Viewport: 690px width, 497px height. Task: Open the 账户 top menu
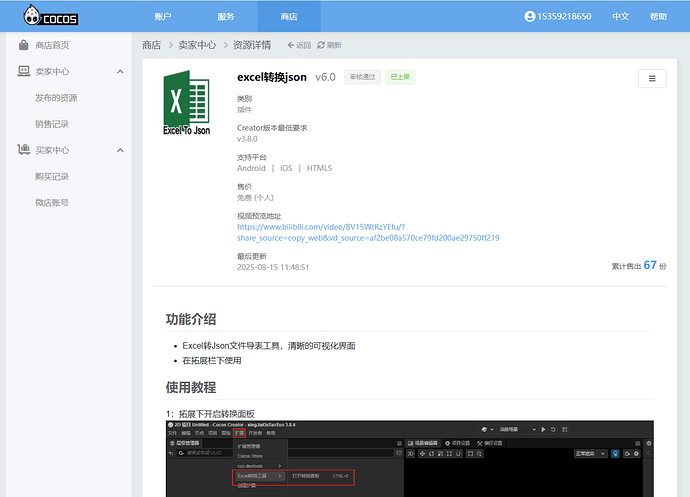coord(163,17)
